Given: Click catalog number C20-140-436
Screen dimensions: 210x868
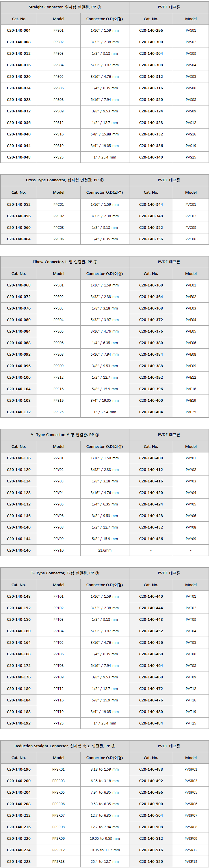Looking at the screenshot, I should tap(151, 539).
